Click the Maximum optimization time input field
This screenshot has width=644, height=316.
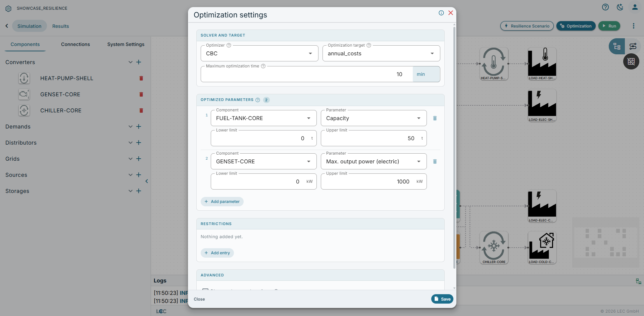(307, 74)
